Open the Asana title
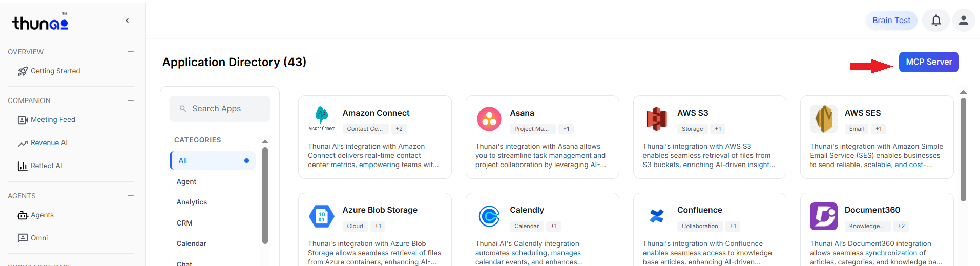 [x=522, y=113]
